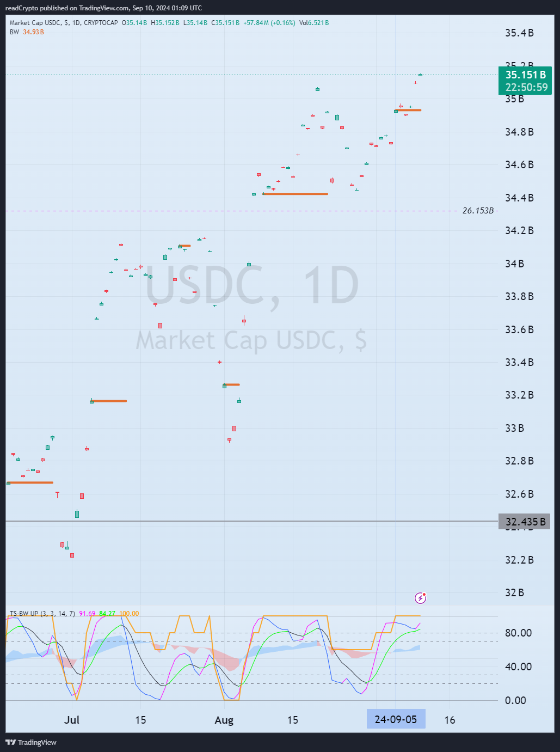Click the Jul label on time axis

(72, 720)
